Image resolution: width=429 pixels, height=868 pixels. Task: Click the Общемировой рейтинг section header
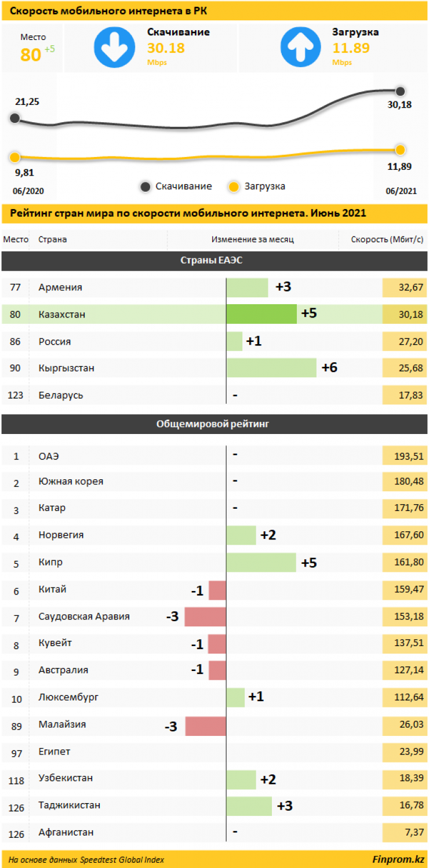[214, 424]
